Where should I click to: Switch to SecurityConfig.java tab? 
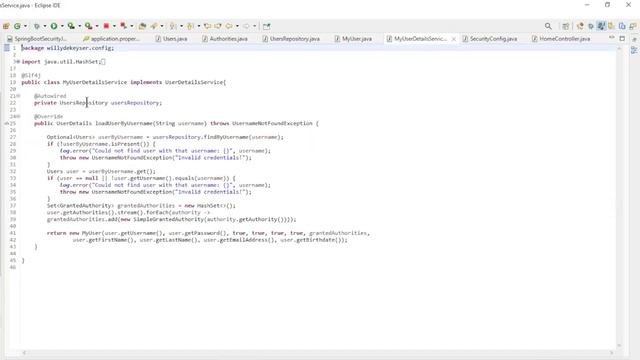click(490, 39)
